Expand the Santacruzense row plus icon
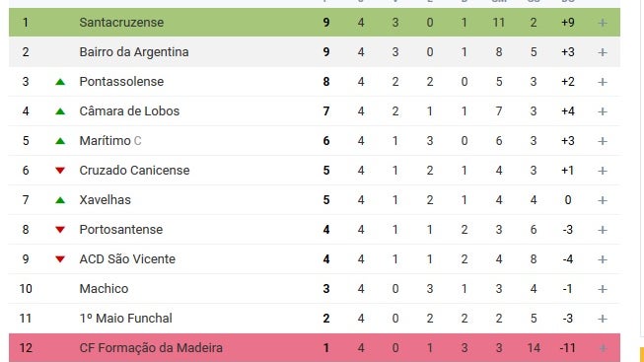This screenshot has width=644, height=362. click(x=603, y=23)
